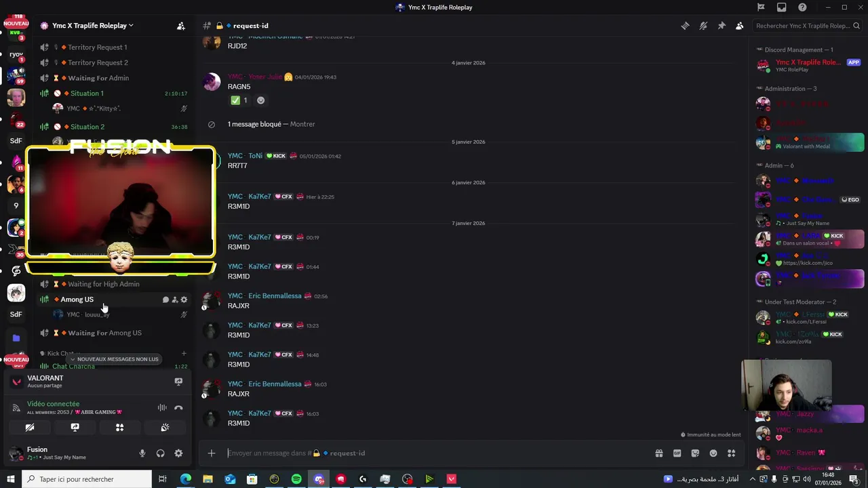Viewport: 868px width, 488px height.
Task: Add a channel to Kick Chat category
Action: coord(184,353)
